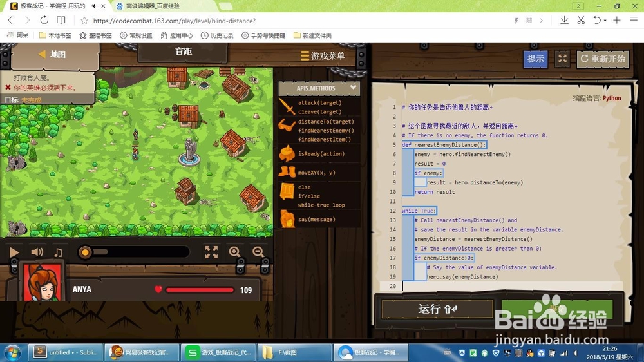
Task: Click findNearestEnemy() method
Action: click(326, 131)
